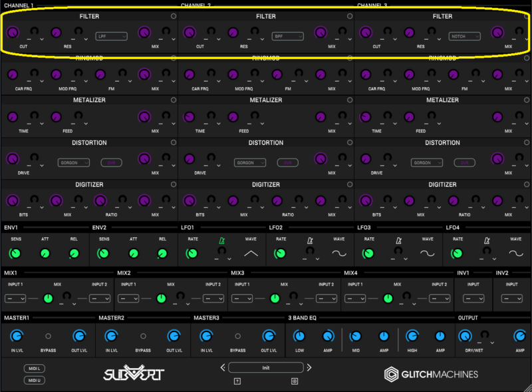Open Channel 3 filter Notch type menu
The width and height of the screenshot is (532, 392).
464,36
